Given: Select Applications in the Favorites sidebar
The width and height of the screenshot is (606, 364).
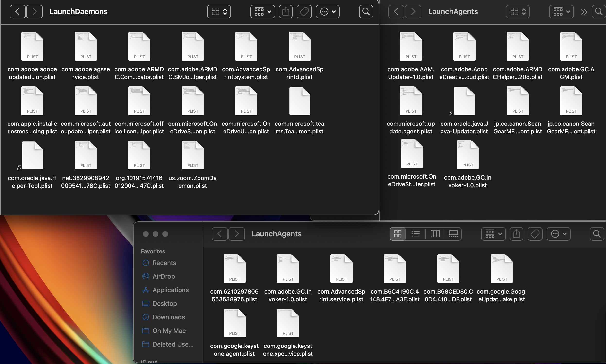Looking at the screenshot, I should click(170, 290).
